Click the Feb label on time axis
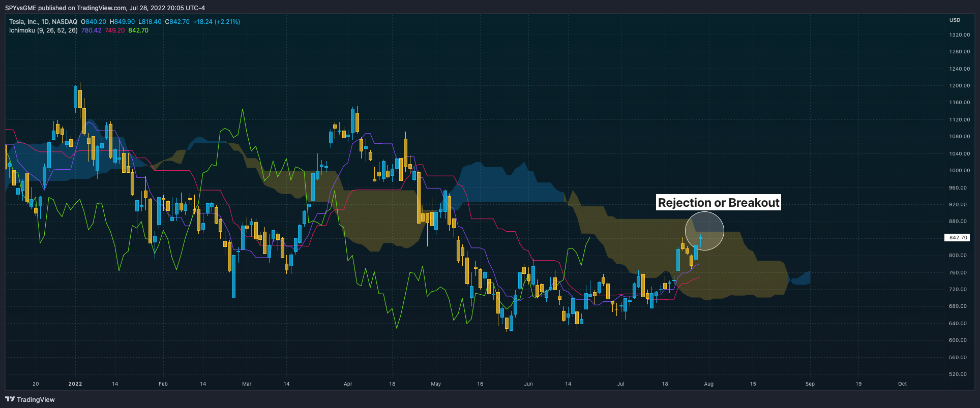Viewport: 980px width, 408px height. [163, 384]
